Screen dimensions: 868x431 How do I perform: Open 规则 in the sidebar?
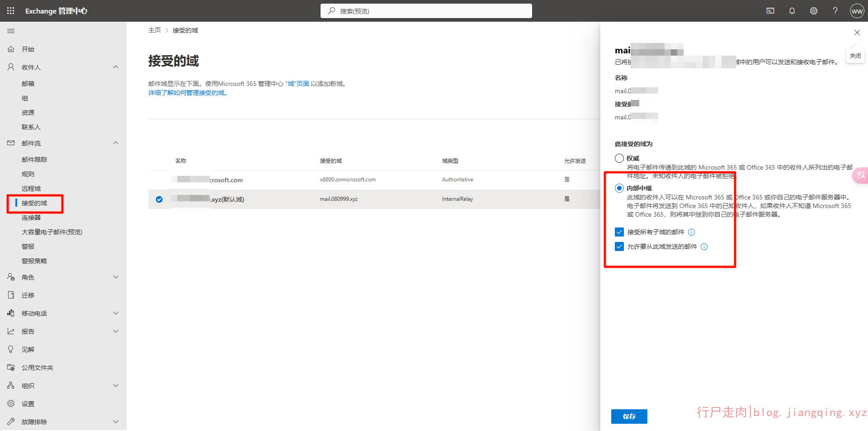pos(28,174)
